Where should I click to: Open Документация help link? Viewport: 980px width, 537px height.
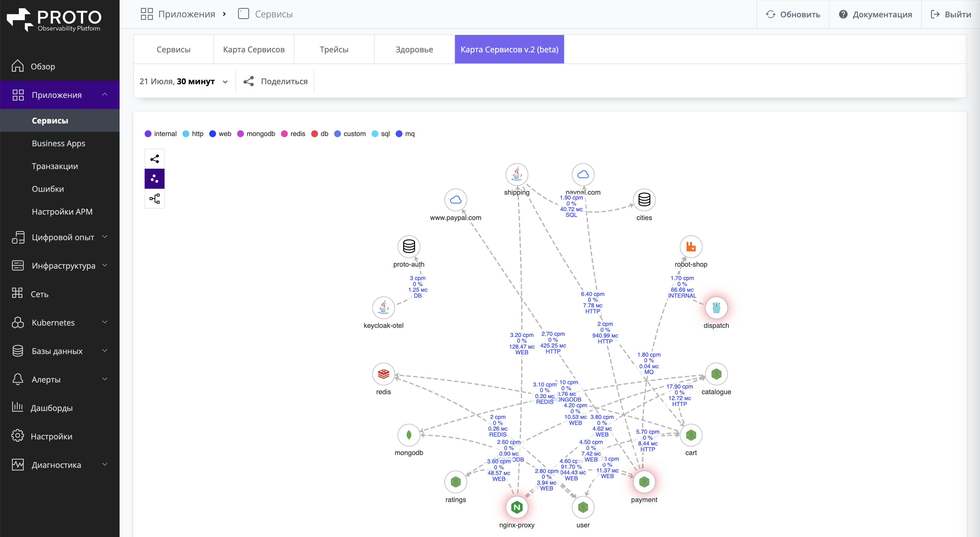tap(875, 15)
